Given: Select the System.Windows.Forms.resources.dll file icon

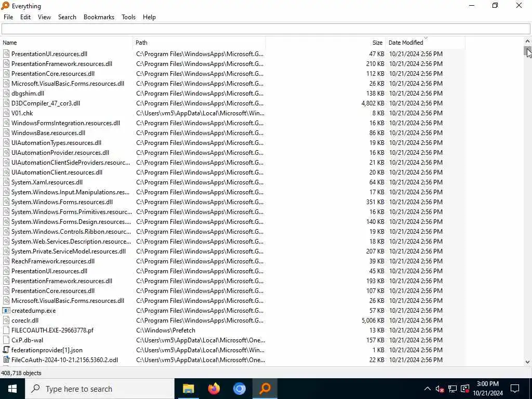Looking at the screenshot, I should point(6,202).
